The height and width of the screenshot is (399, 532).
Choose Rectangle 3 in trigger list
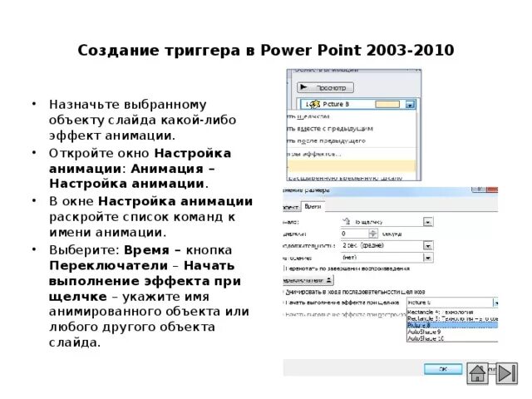pyautogui.click(x=452, y=319)
